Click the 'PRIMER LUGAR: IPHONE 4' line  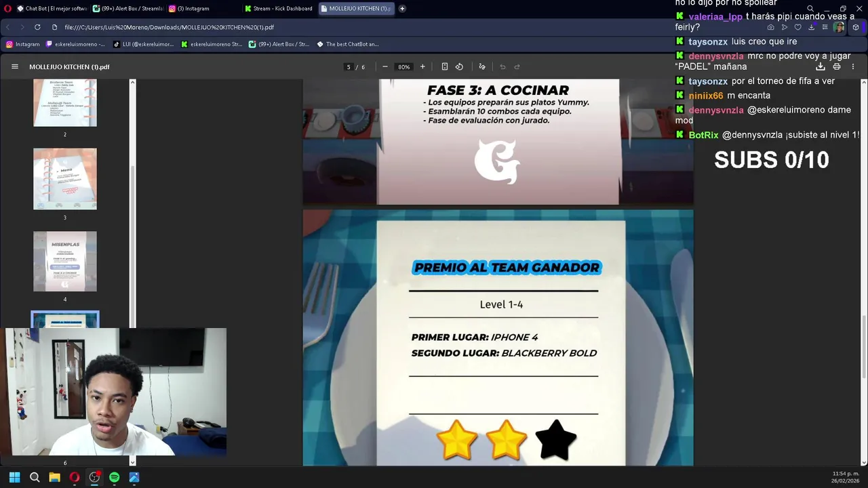(474, 337)
